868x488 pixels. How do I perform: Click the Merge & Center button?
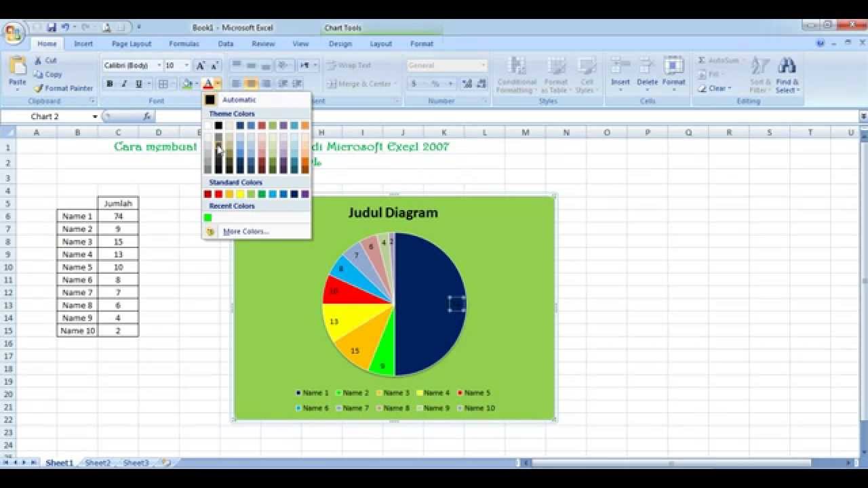coord(361,84)
